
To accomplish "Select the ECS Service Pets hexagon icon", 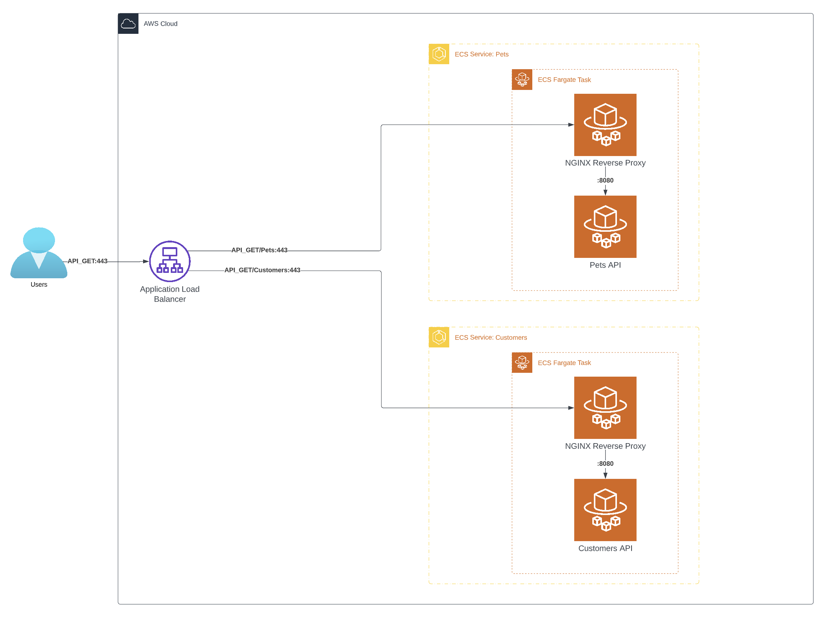I will tap(439, 54).
